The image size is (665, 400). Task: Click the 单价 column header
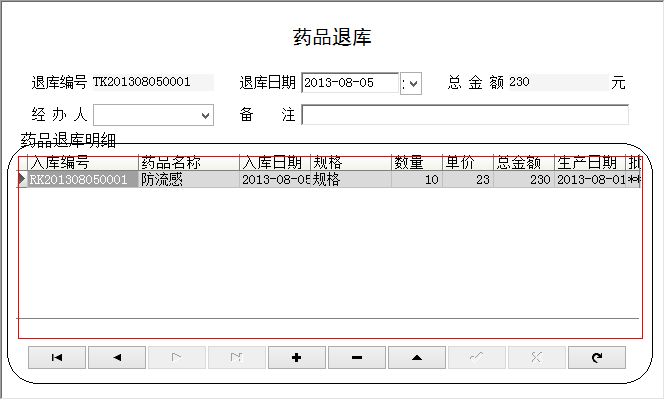pyautogui.click(x=468, y=162)
